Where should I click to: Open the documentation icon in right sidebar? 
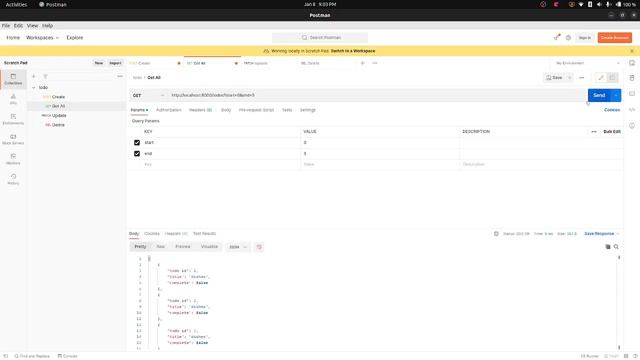(632, 78)
